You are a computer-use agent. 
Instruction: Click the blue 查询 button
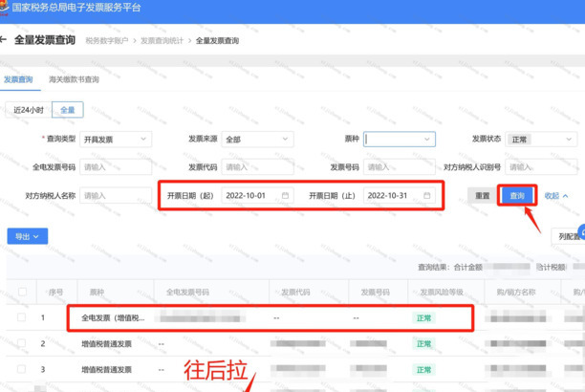coord(517,196)
